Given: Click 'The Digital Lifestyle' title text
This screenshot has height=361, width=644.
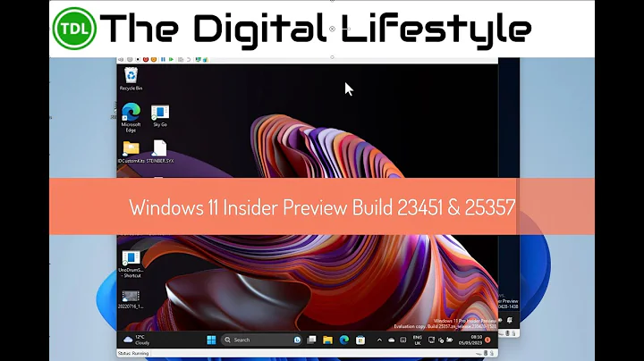Looking at the screenshot, I should [316, 30].
